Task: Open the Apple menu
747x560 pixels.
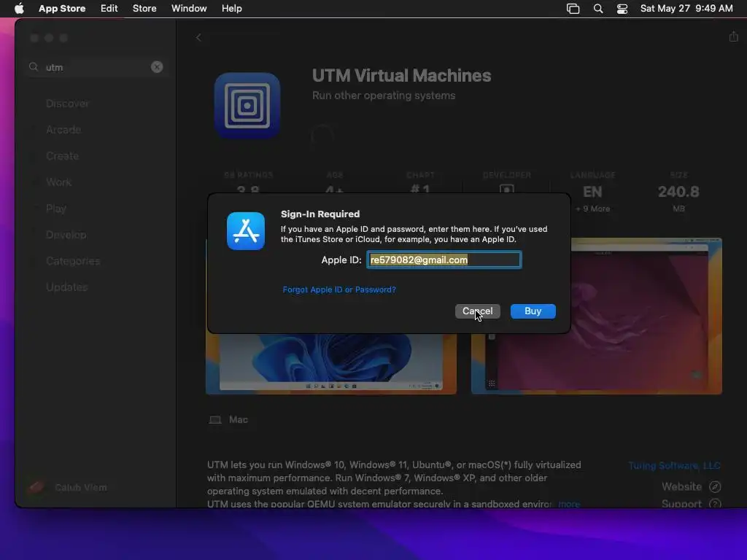Action: pos(19,9)
